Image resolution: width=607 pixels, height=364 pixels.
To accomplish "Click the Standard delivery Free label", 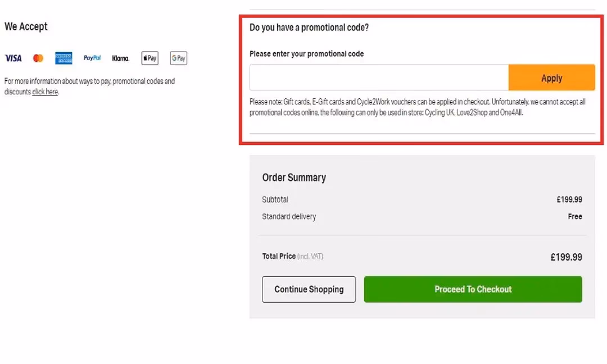I will (x=575, y=216).
